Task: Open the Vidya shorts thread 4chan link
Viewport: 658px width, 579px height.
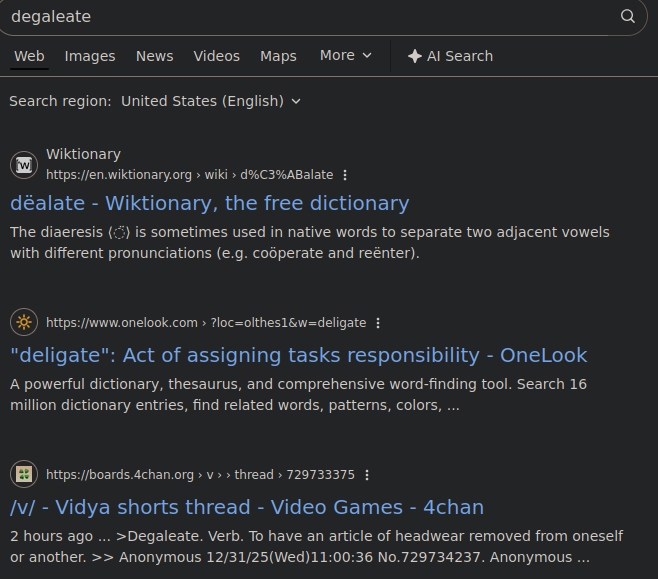Action: [x=247, y=507]
